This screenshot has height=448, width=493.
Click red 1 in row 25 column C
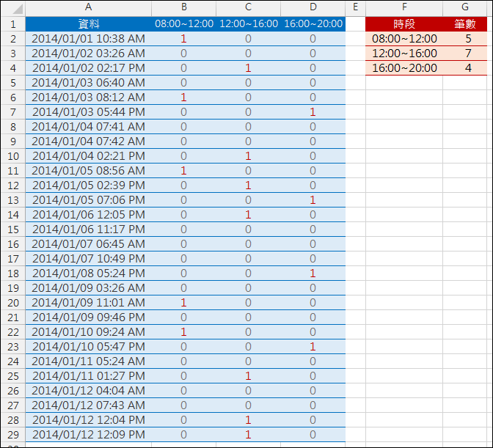[x=248, y=375]
